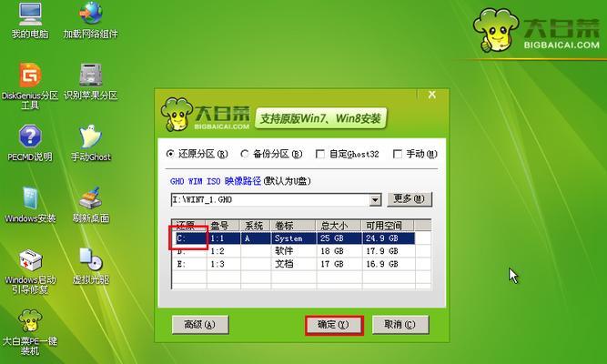Open PECMD说明 help icon

(x=30, y=143)
